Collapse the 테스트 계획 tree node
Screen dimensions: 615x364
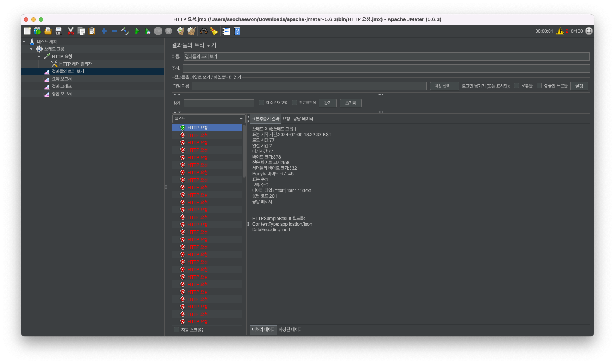pyautogui.click(x=24, y=41)
